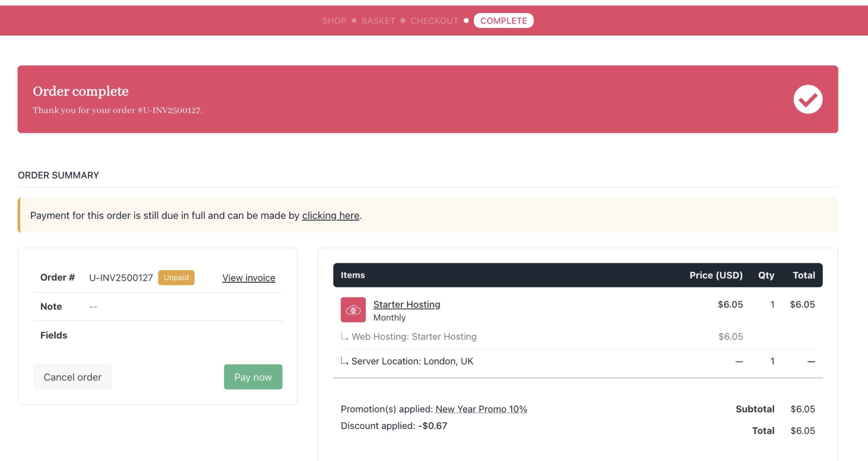Click 'Promotion(s) applied:' label text
This screenshot has height=461, width=868.
[x=387, y=409]
